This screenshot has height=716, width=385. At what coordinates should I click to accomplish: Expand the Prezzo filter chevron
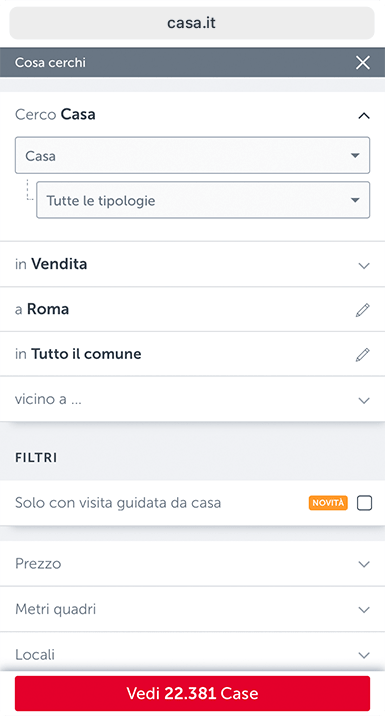pyautogui.click(x=364, y=564)
